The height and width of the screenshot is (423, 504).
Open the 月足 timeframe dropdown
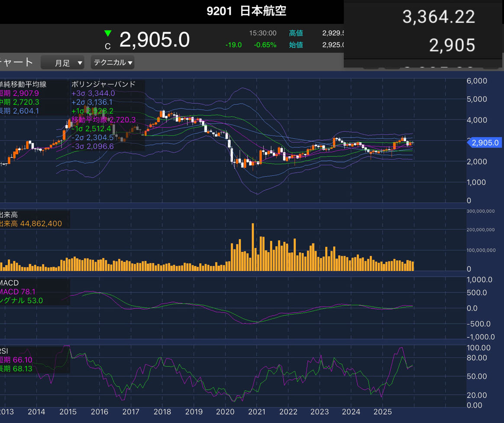click(62, 63)
